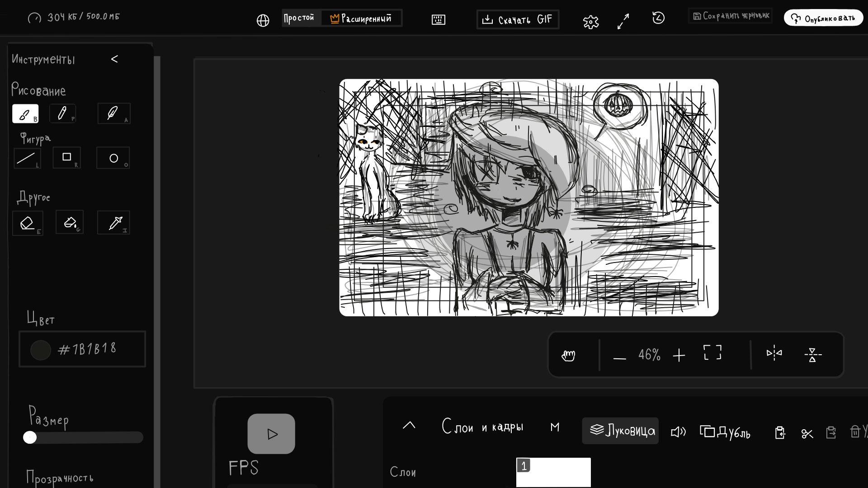Click the Размер size slider handle

(30, 437)
